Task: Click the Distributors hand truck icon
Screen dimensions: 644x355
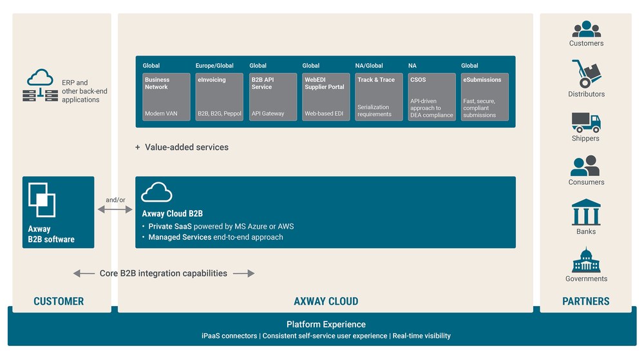Action: coord(586,73)
